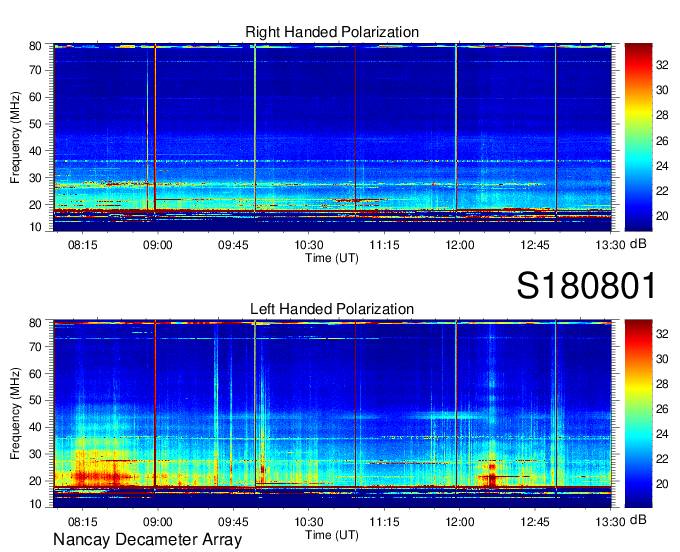680x552 pixels.
Task: Click the dB unit label of lower plot
Action: (638, 519)
